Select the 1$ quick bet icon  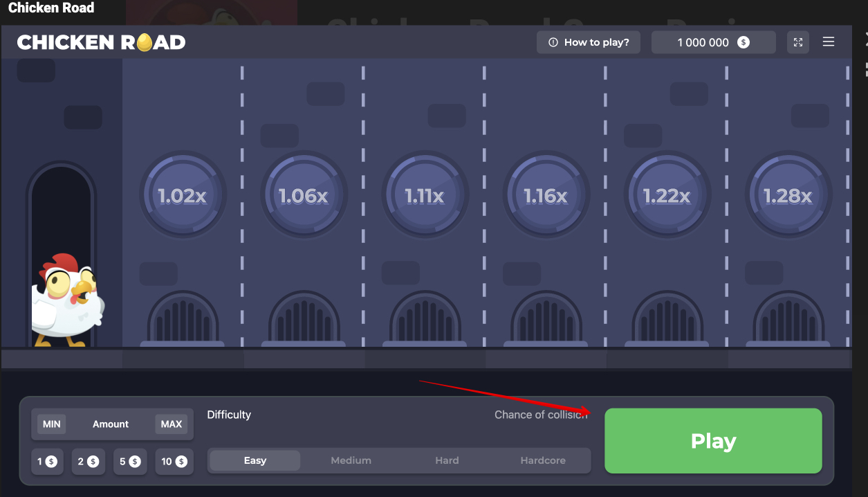47,462
